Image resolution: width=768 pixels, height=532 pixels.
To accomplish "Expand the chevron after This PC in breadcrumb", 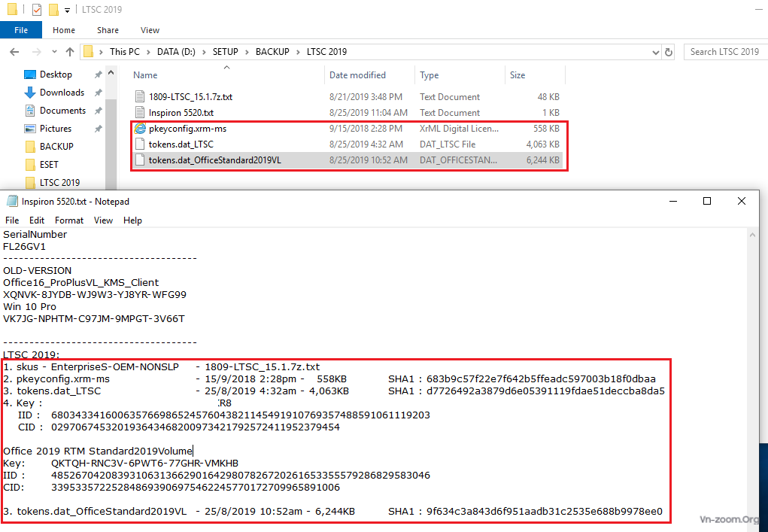I will coord(148,51).
